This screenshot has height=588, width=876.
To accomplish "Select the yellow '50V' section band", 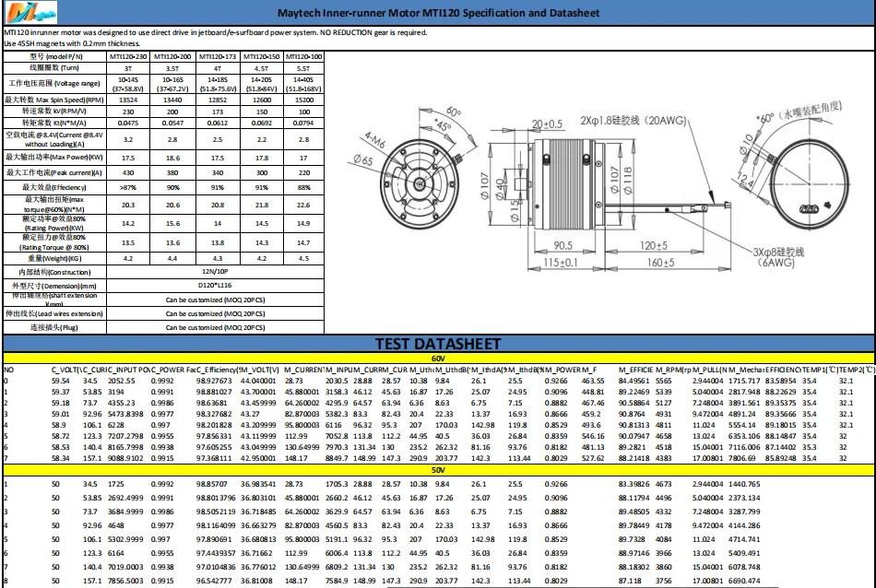I will (x=439, y=470).
